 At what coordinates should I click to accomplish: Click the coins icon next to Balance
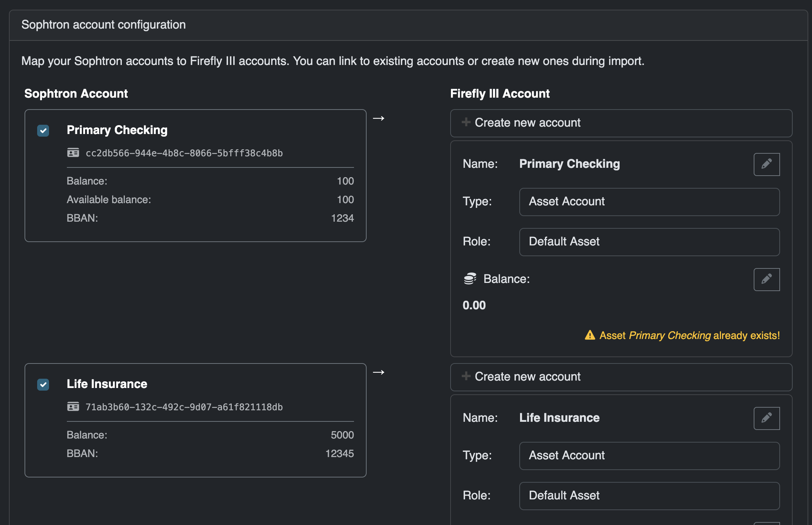pos(470,278)
